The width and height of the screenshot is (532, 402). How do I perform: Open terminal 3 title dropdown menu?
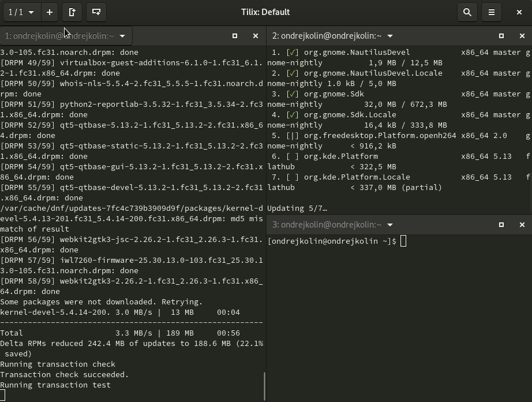[390, 225]
